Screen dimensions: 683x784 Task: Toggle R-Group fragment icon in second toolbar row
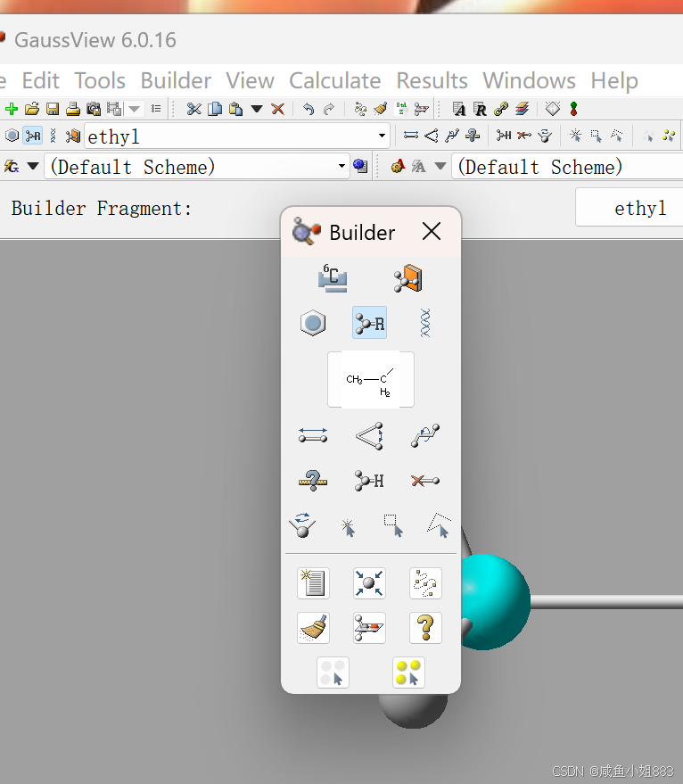tap(33, 136)
